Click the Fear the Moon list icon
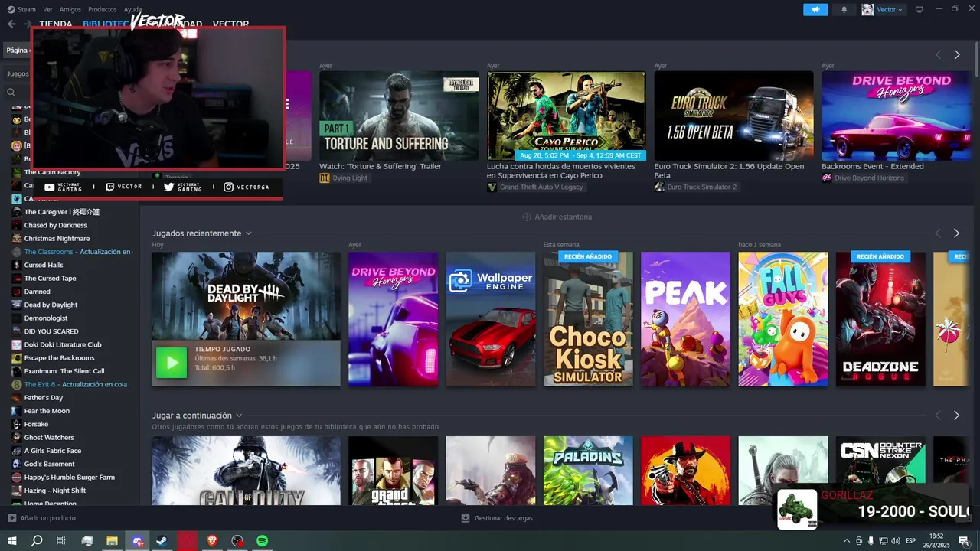This screenshot has width=980, height=551. pos(17,411)
